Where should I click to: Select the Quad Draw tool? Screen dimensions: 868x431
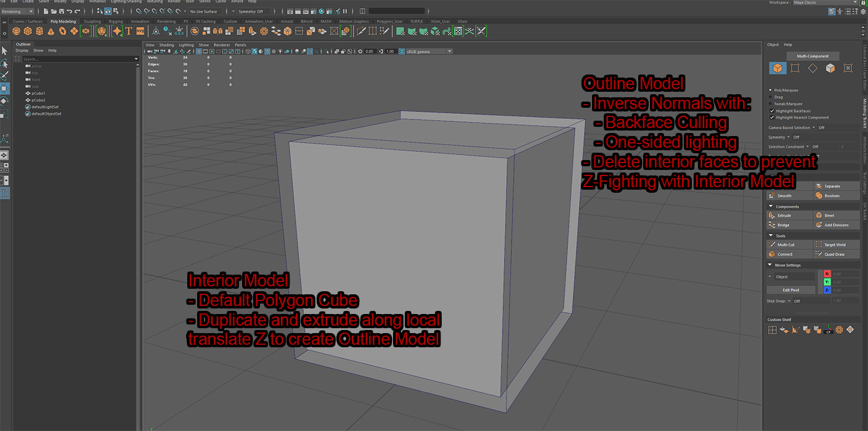[834, 254]
